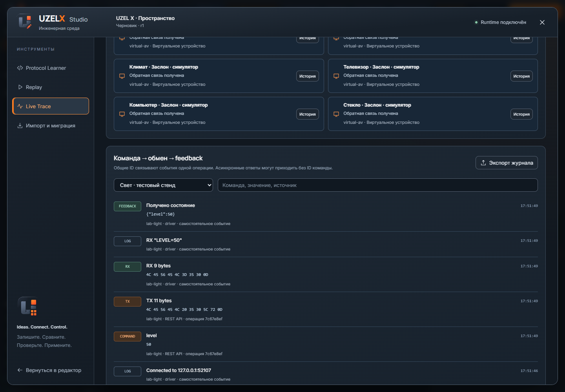Click the monitor icon of Климат device card

coord(122,76)
